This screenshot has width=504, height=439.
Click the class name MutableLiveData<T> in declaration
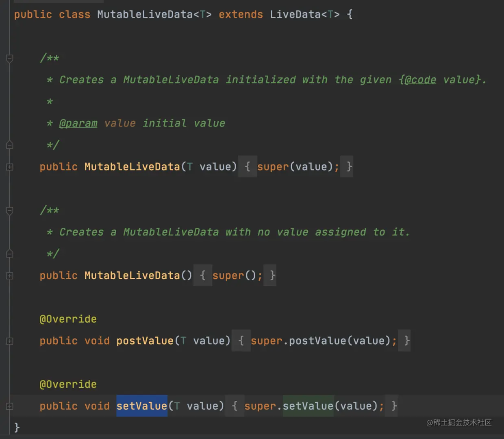point(154,14)
